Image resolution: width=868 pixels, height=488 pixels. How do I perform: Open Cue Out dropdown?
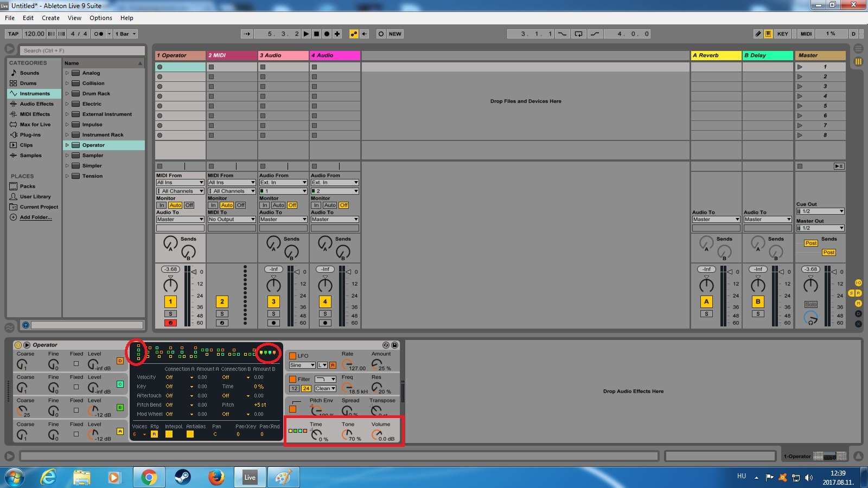(820, 211)
